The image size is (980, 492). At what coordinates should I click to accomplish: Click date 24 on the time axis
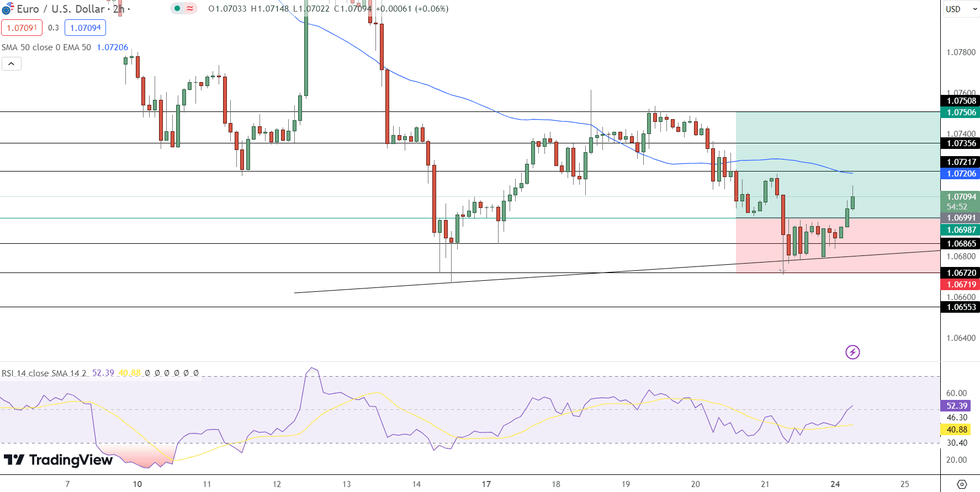[835, 484]
